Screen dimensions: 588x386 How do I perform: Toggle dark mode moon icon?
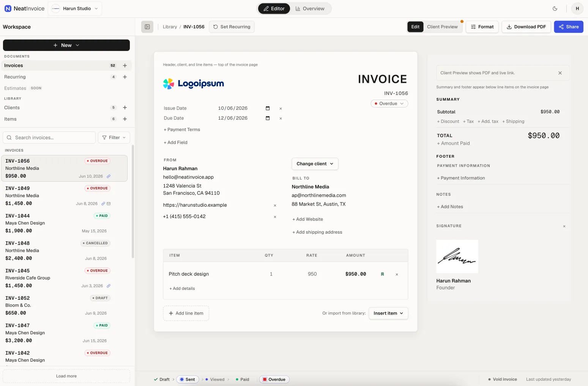click(x=555, y=8)
